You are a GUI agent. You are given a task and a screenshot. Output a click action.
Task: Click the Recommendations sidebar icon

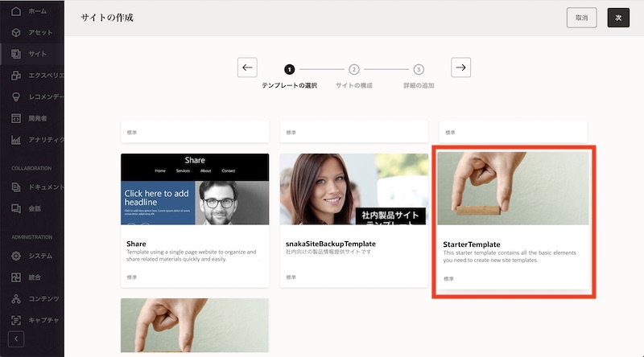point(16,97)
